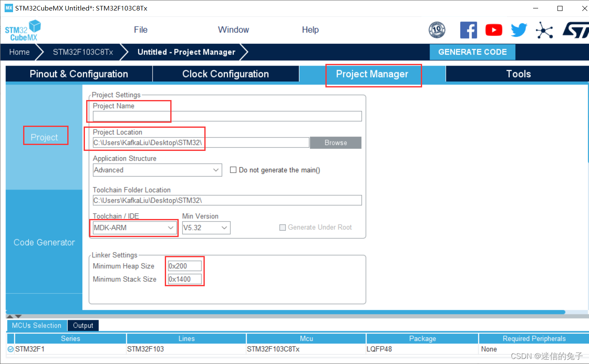Sort by Package column header

point(423,338)
